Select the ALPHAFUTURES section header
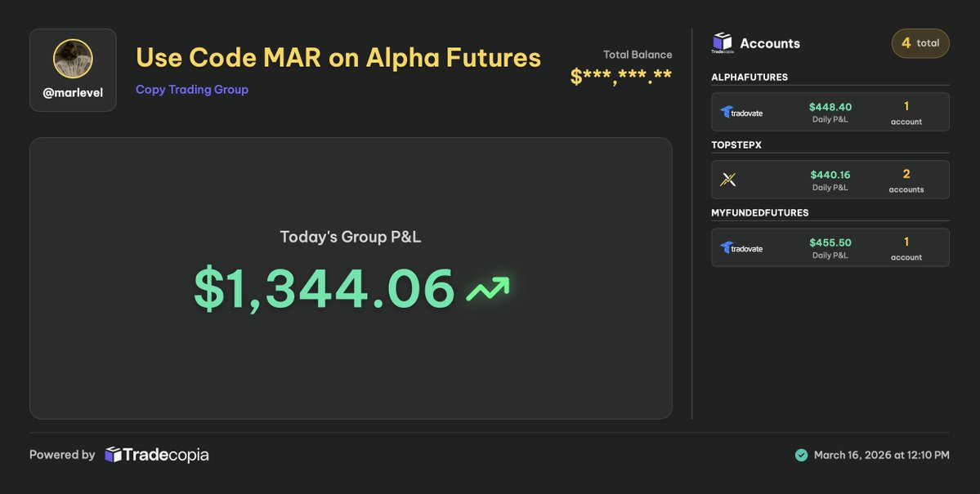The height and width of the screenshot is (494, 980). 750,77
